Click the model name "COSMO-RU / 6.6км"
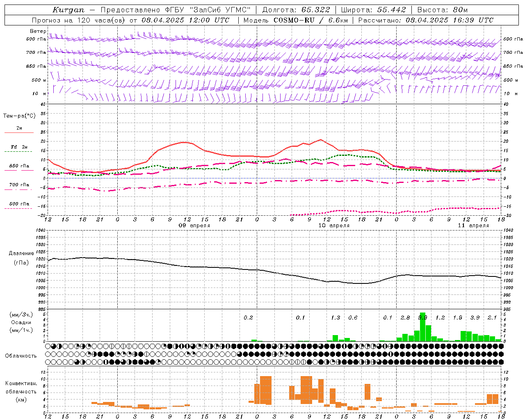This screenshot has width=525, height=420. 311,20
